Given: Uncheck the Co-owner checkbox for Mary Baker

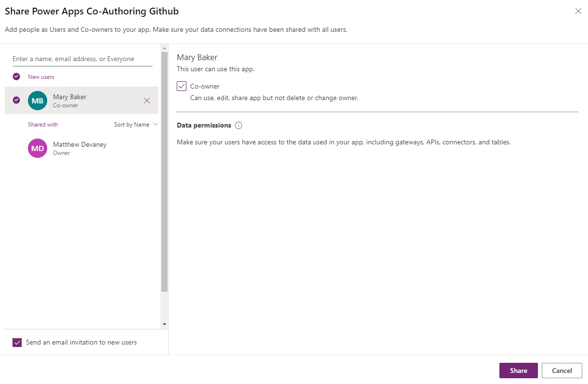Looking at the screenshot, I should click(x=182, y=86).
